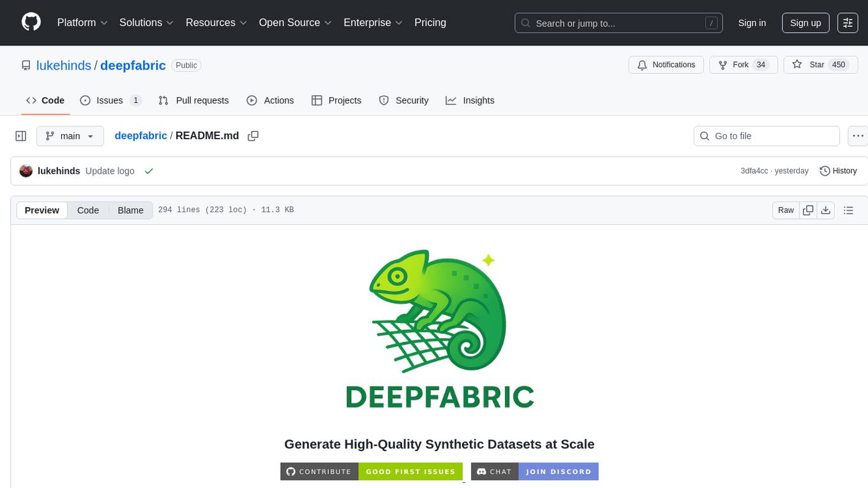Click the fork count 34
The image size is (868, 488).
pos(761,65)
